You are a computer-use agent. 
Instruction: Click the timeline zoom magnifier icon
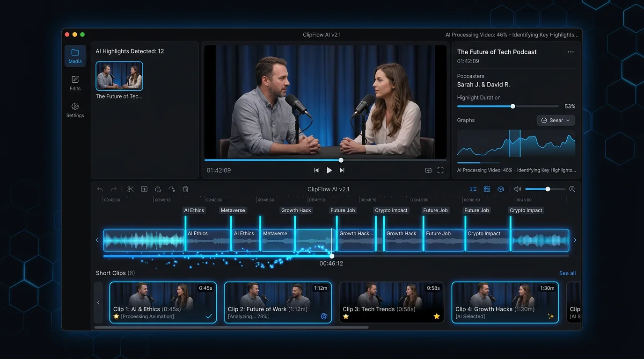572,189
